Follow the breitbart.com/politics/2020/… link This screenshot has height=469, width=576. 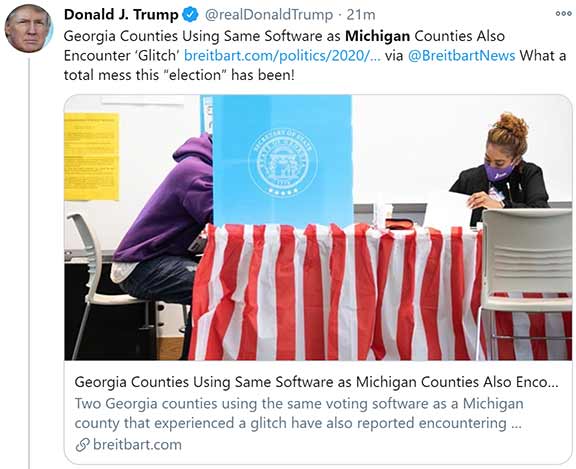pyautogui.click(x=282, y=56)
